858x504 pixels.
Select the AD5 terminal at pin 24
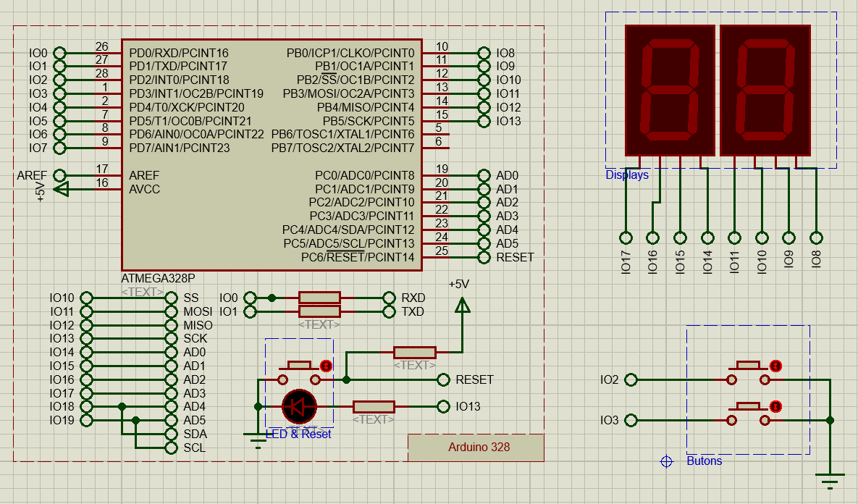484,243
